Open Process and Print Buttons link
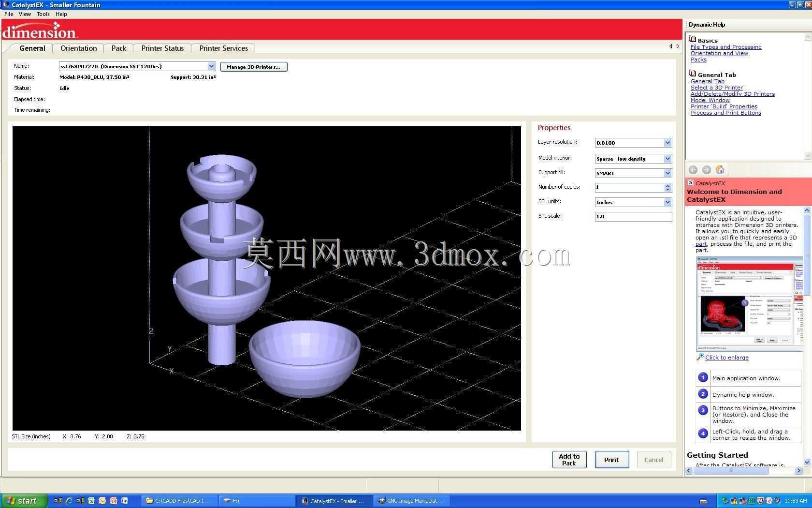The image size is (812, 508). pos(725,113)
